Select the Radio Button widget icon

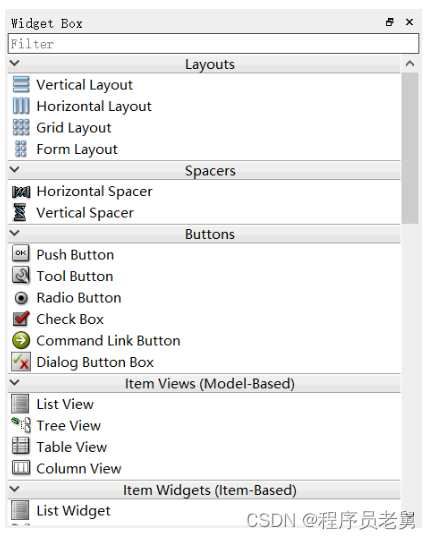21,298
